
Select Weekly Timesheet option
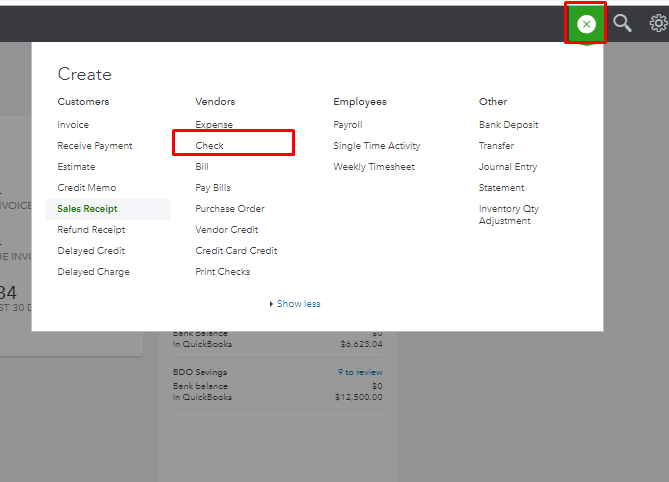374,167
